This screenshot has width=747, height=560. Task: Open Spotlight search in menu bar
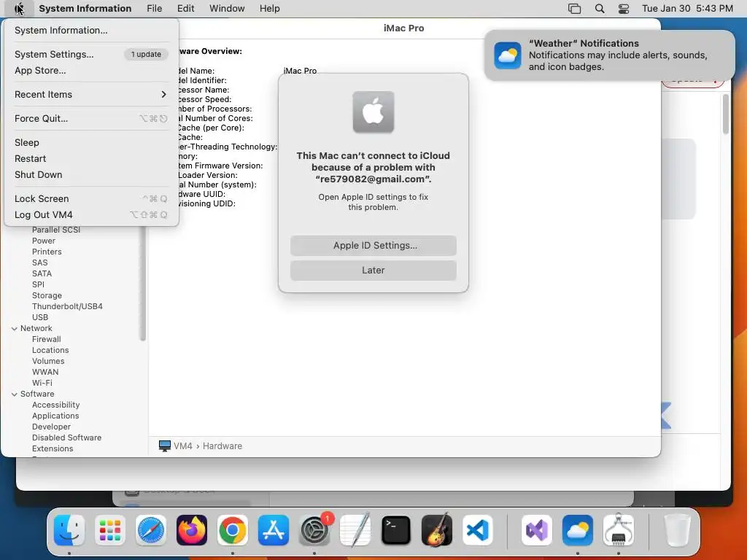600,9
